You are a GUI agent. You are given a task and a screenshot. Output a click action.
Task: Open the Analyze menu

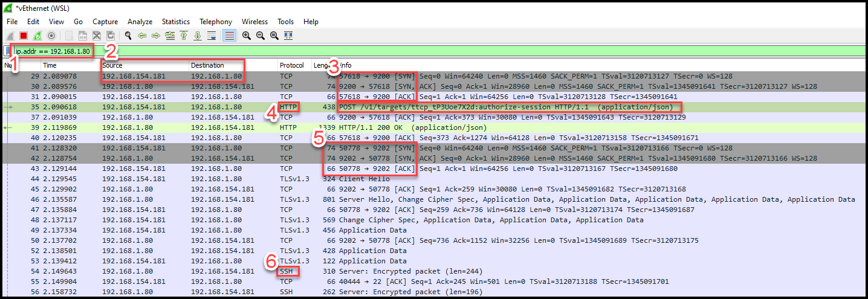tap(140, 22)
